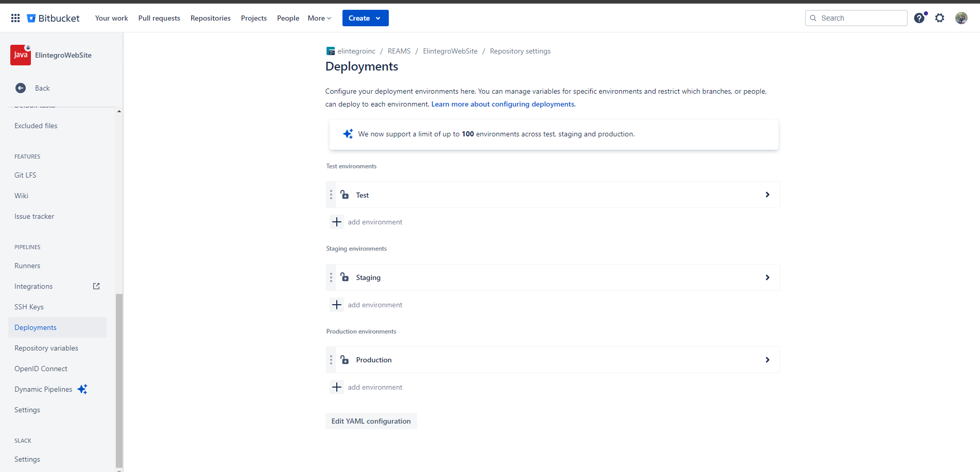Screen dimensions: 980x472
Task: Click the drag handle on Staging environment
Action: (x=331, y=277)
